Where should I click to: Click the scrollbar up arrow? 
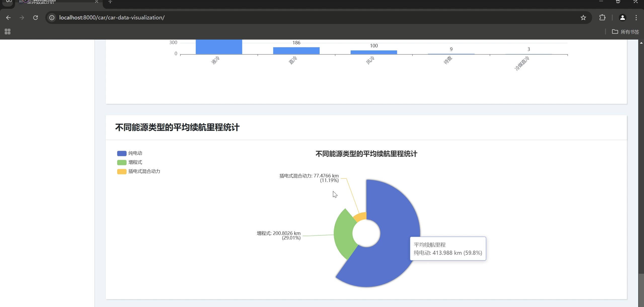click(641, 43)
